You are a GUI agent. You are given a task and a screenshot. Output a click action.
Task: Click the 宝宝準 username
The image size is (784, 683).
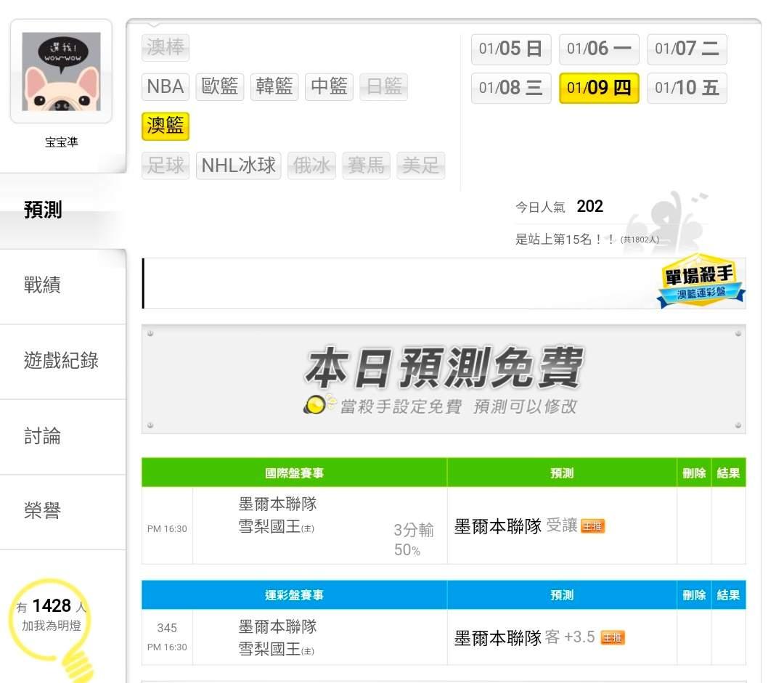61,142
